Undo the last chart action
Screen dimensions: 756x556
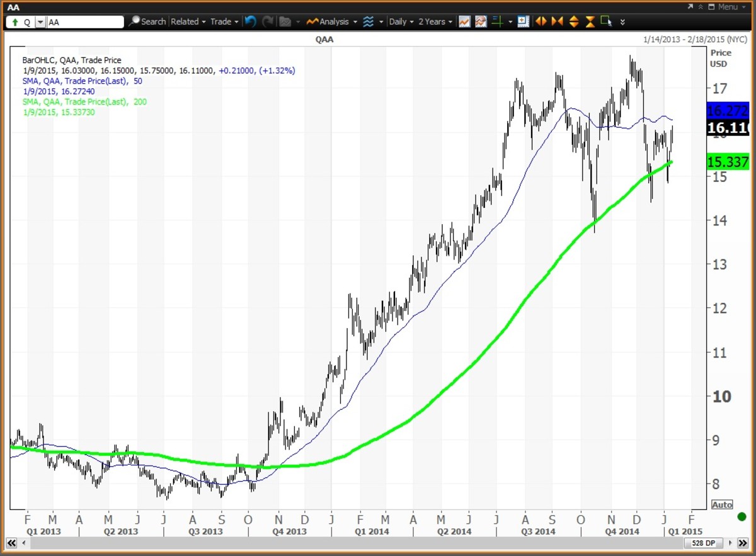(x=250, y=21)
